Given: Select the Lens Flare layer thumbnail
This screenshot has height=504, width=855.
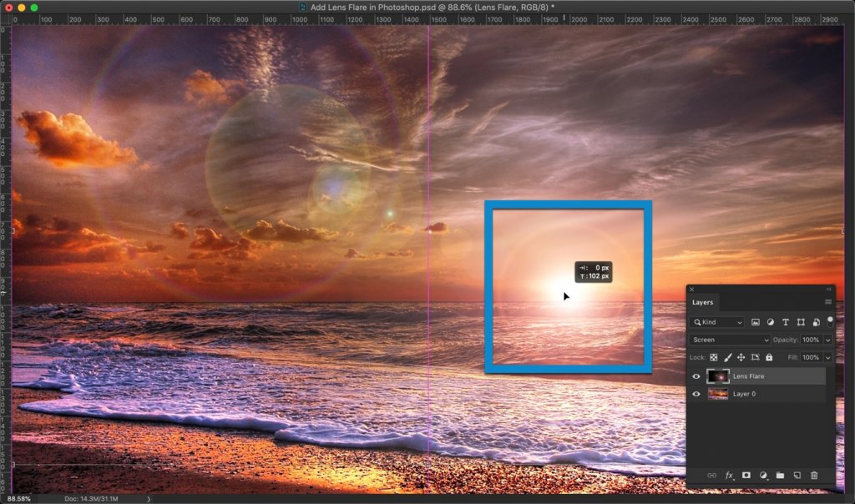Looking at the screenshot, I should (x=718, y=376).
